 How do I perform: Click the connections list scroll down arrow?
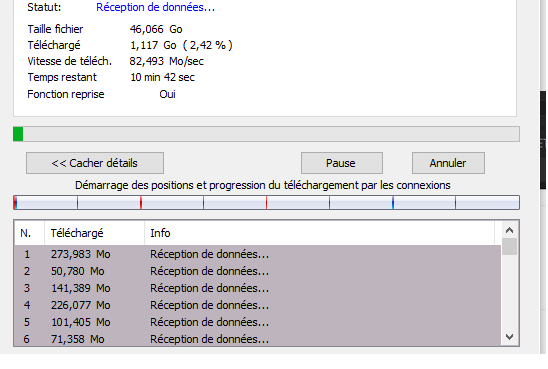(x=510, y=337)
